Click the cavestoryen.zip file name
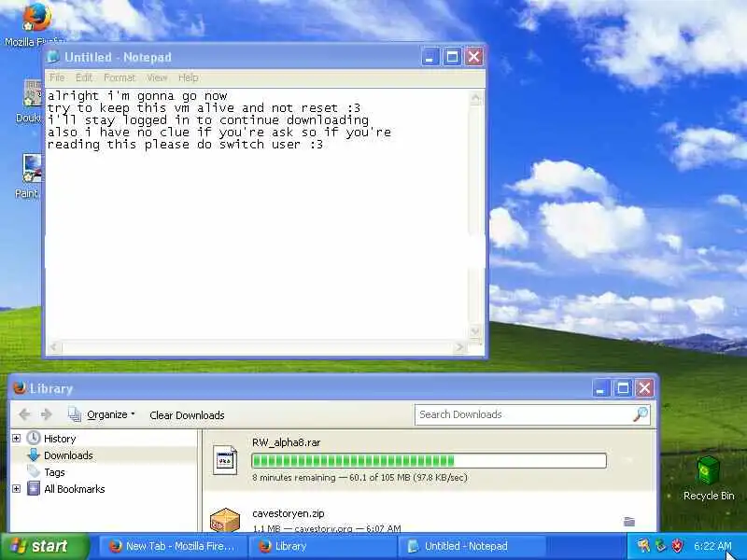The width and height of the screenshot is (747, 560). pyautogui.click(x=289, y=513)
